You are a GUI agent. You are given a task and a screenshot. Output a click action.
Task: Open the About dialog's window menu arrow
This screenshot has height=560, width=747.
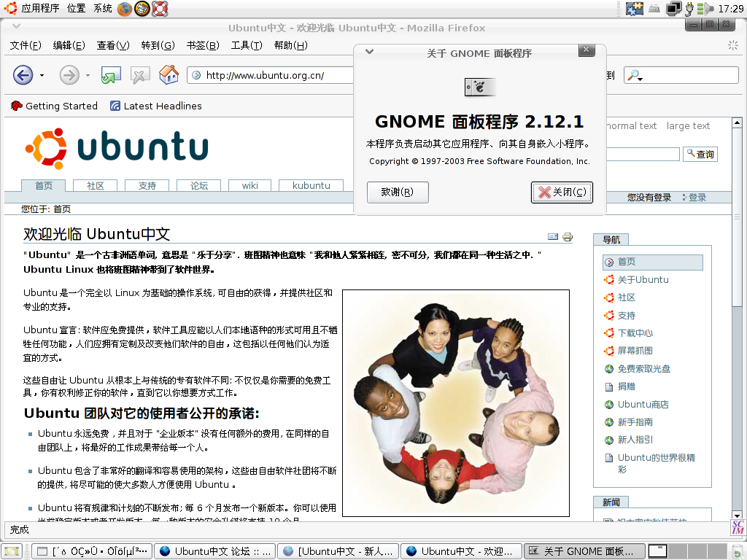[x=369, y=51]
